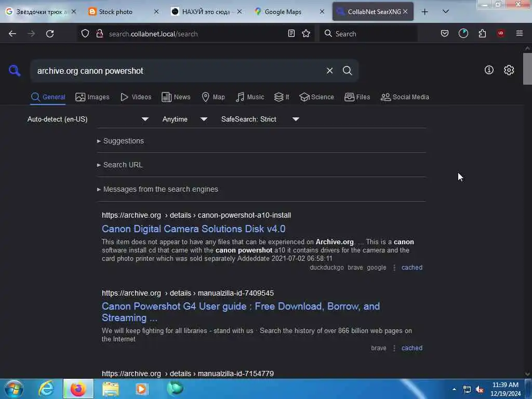Click the page vertical scrollbar thumb

527,69
